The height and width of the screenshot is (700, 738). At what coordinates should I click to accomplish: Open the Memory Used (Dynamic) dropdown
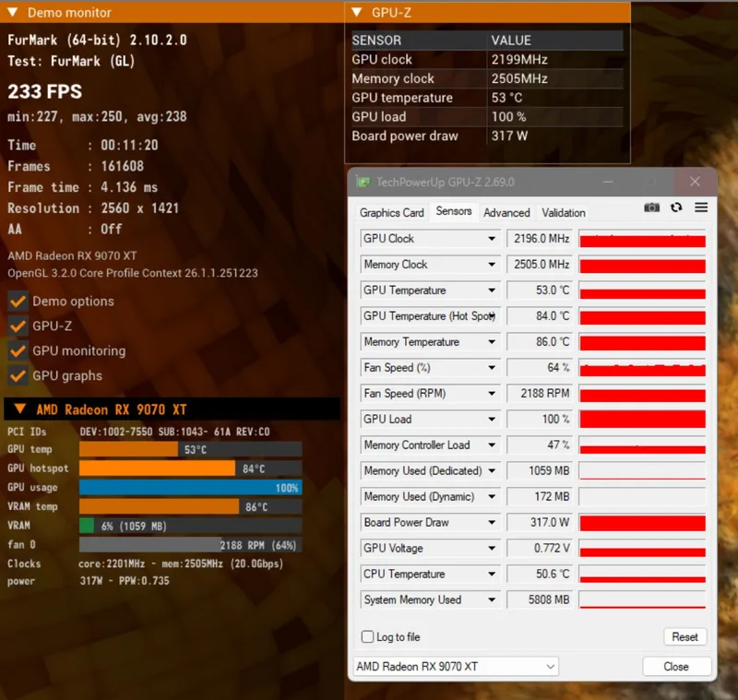click(492, 497)
